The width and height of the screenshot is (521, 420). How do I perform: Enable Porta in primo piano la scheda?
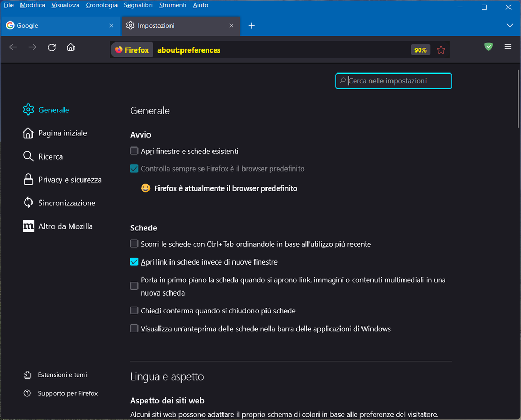click(134, 286)
